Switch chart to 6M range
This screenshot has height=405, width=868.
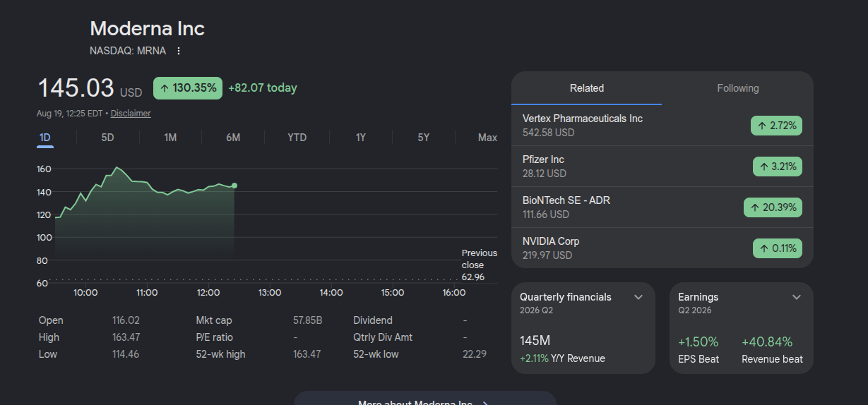click(233, 138)
